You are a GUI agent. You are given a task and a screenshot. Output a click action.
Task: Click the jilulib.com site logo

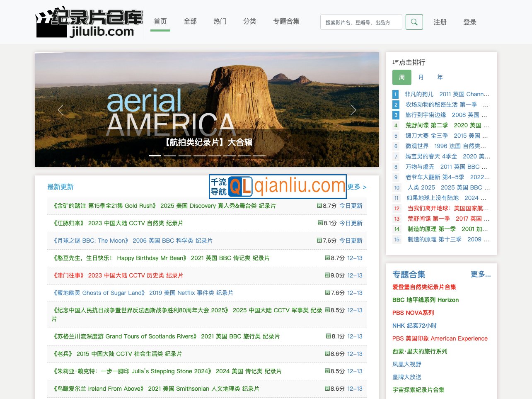(x=89, y=22)
